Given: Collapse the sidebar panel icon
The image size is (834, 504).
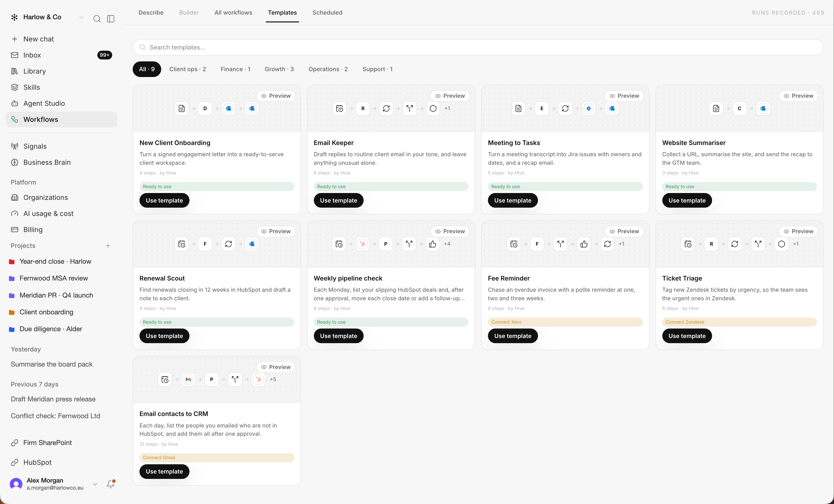Looking at the screenshot, I should [111, 19].
